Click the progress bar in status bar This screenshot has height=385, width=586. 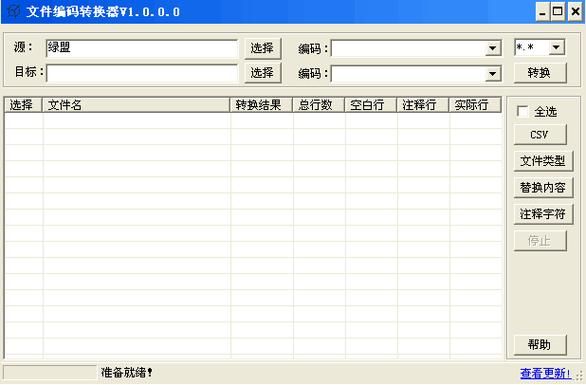(50, 373)
